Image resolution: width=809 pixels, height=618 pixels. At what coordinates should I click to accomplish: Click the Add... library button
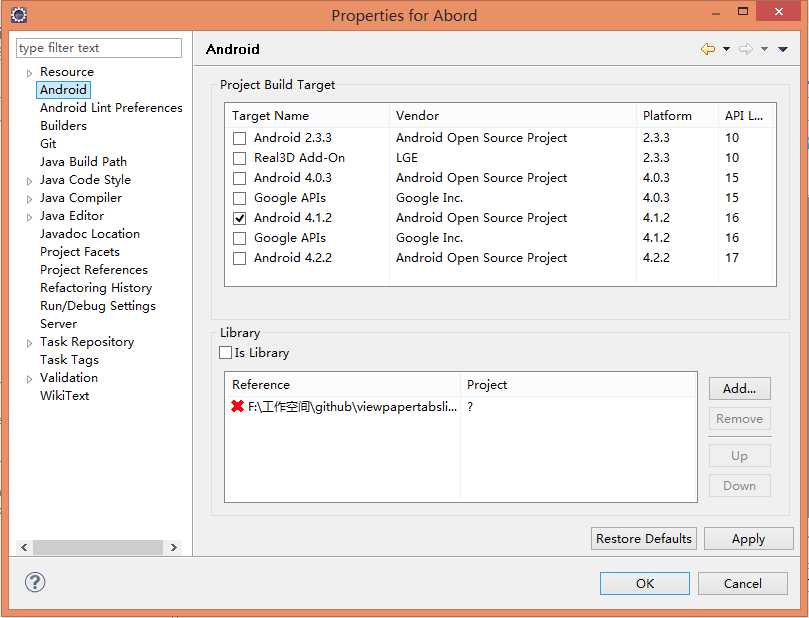pos(739,388)
